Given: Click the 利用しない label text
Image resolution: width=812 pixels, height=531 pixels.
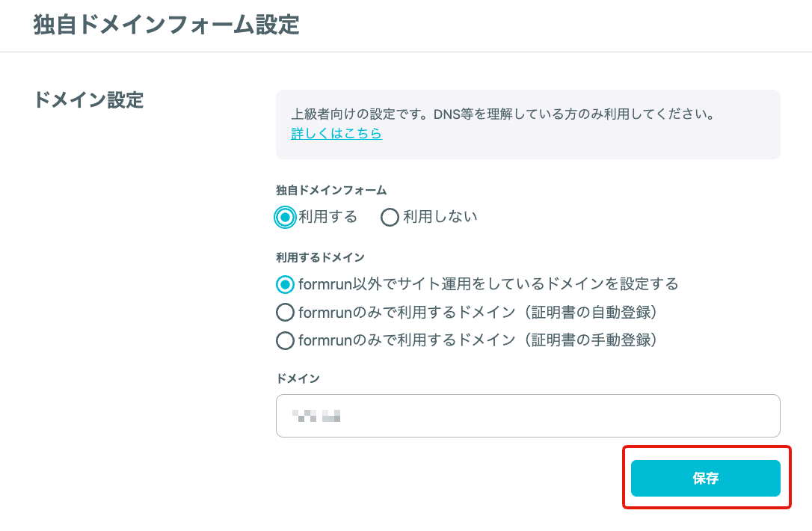Looking at the screenshot, I should (440, 217).
